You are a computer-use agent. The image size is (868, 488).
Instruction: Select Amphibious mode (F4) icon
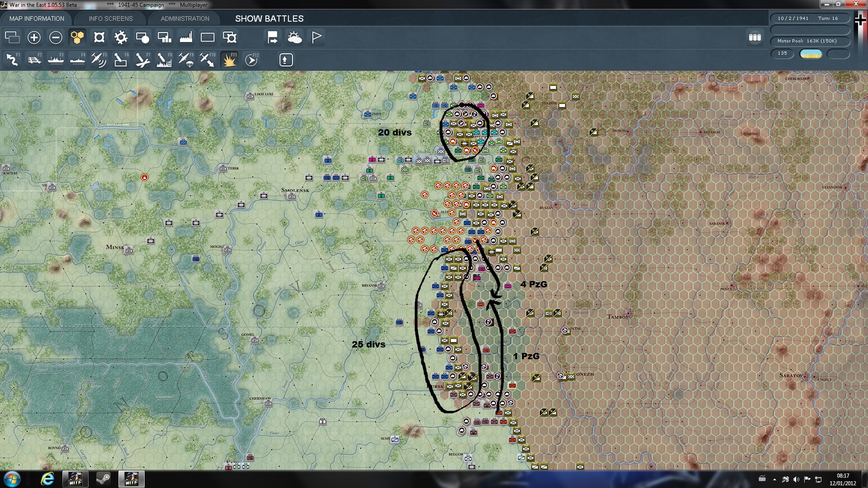[77, 60]
